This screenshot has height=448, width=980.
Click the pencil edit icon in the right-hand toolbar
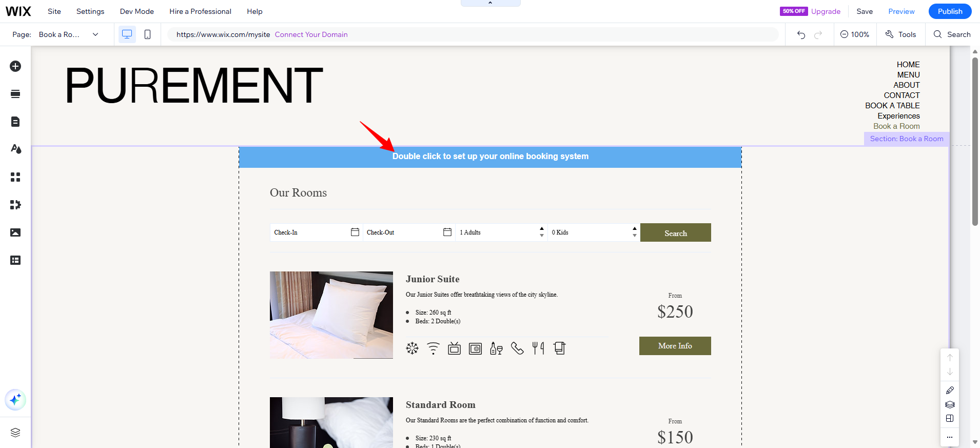pos(950,391)
